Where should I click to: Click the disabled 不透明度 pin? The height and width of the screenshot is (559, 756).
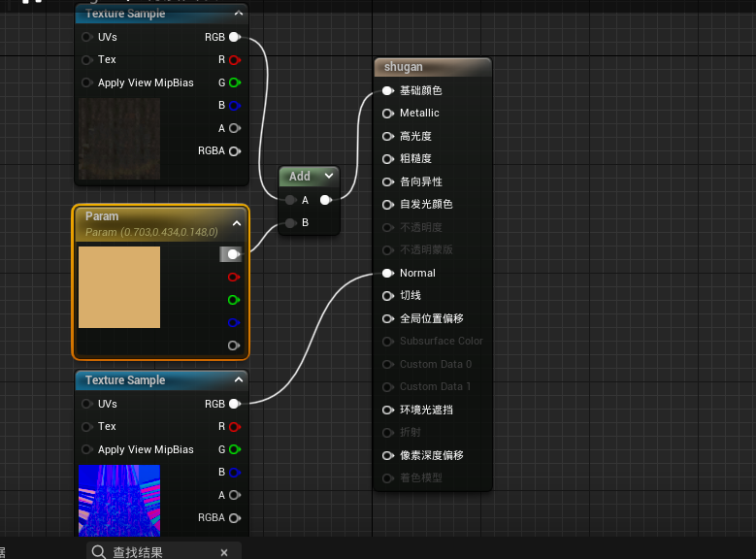click(387, 228)
